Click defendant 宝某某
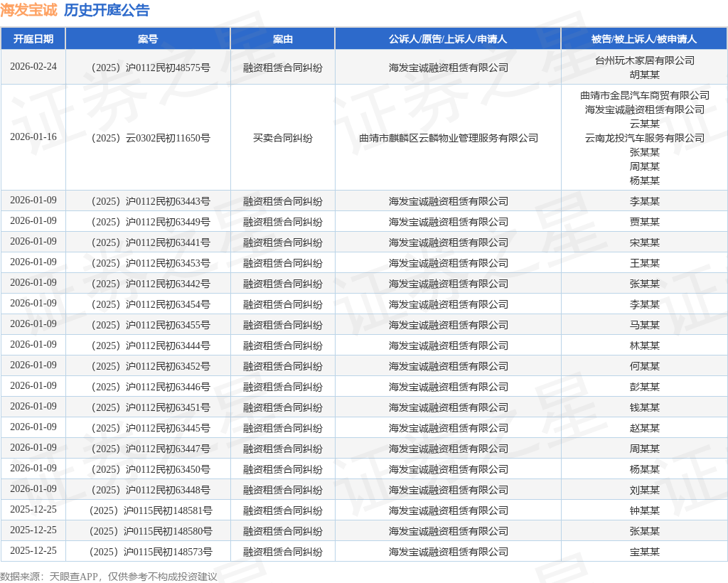The image size is (728, 583). (644, 552)
